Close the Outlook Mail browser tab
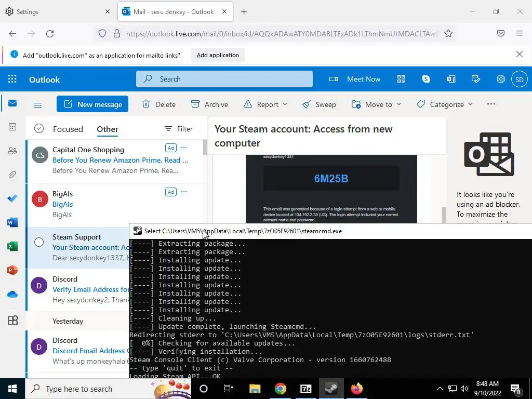Viewport: 532px width, 399px height. (x=224, y=11)
